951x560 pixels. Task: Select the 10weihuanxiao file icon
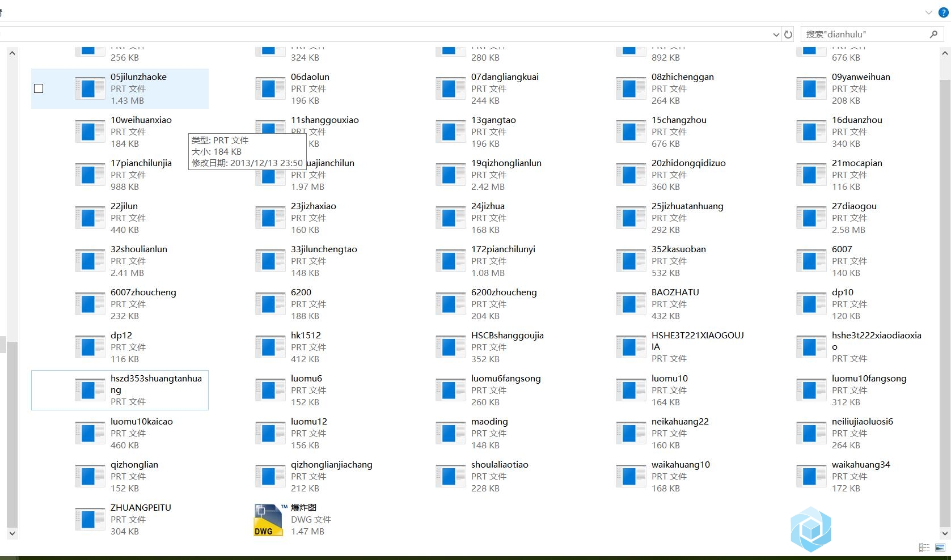(x=90, y=131)
